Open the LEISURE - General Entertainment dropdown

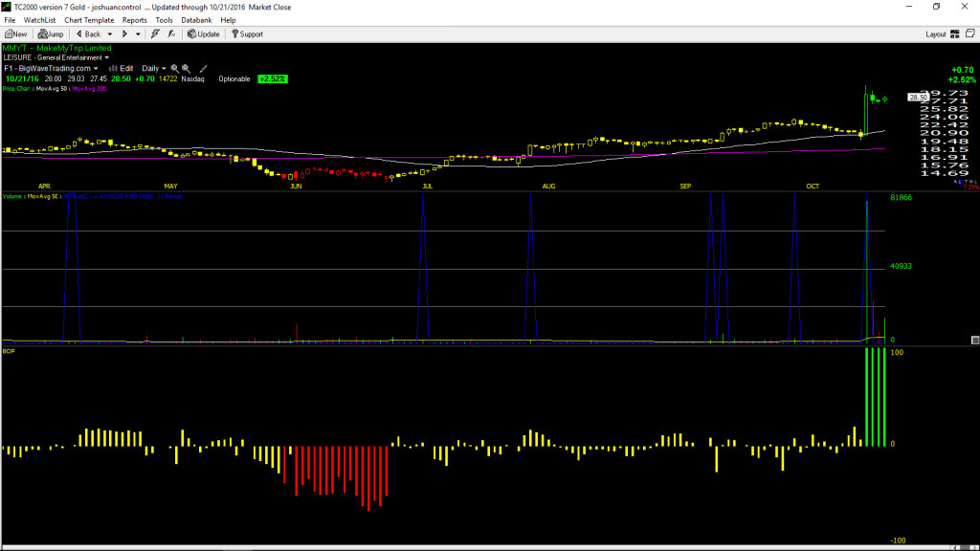56,57
